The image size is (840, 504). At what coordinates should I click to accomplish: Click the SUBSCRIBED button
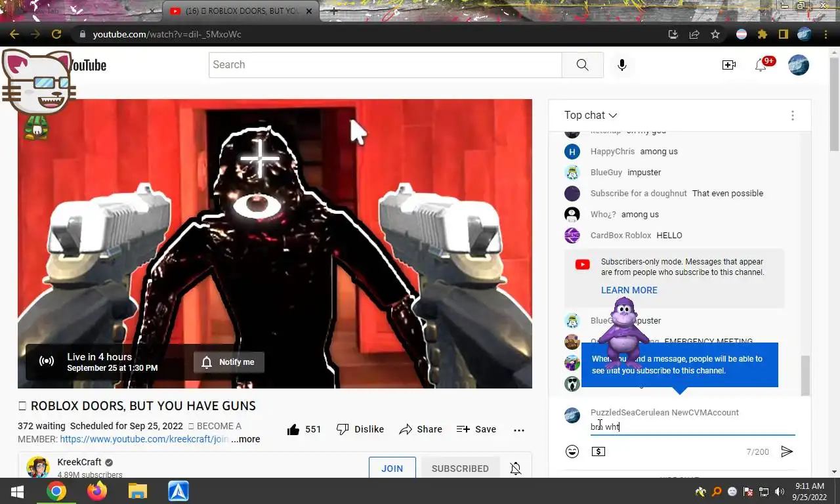460,468
